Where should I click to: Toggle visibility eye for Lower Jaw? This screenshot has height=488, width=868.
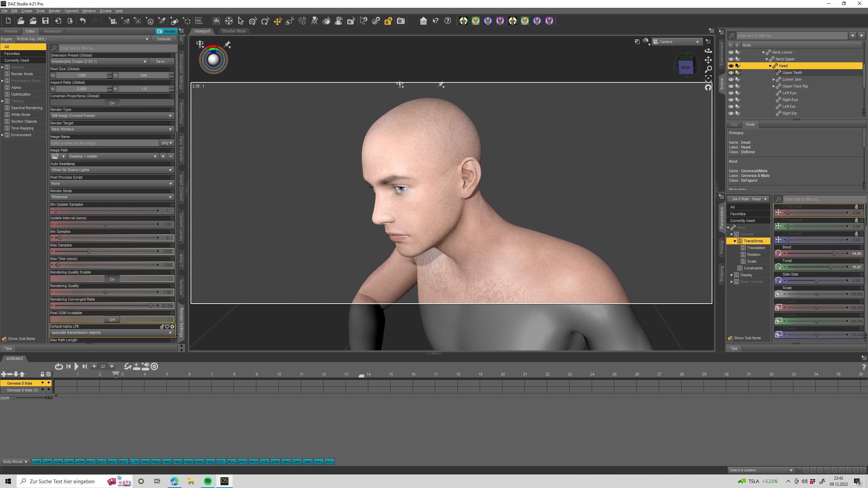click(x=731, y=79)
